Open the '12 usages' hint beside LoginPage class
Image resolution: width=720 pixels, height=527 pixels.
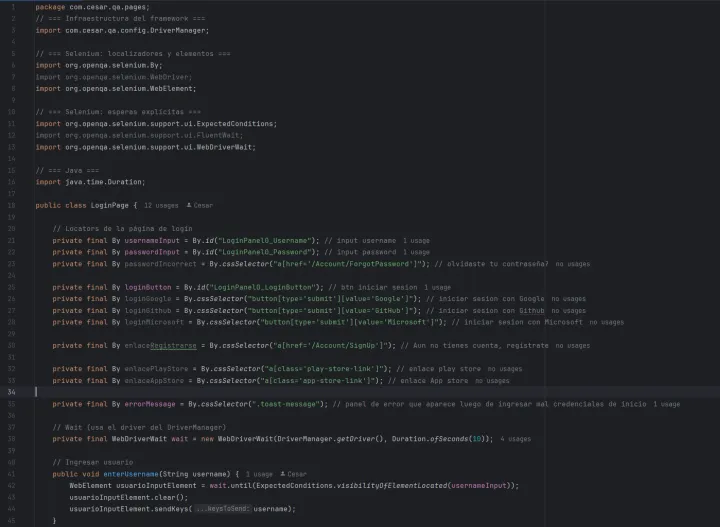click(161, 206)
